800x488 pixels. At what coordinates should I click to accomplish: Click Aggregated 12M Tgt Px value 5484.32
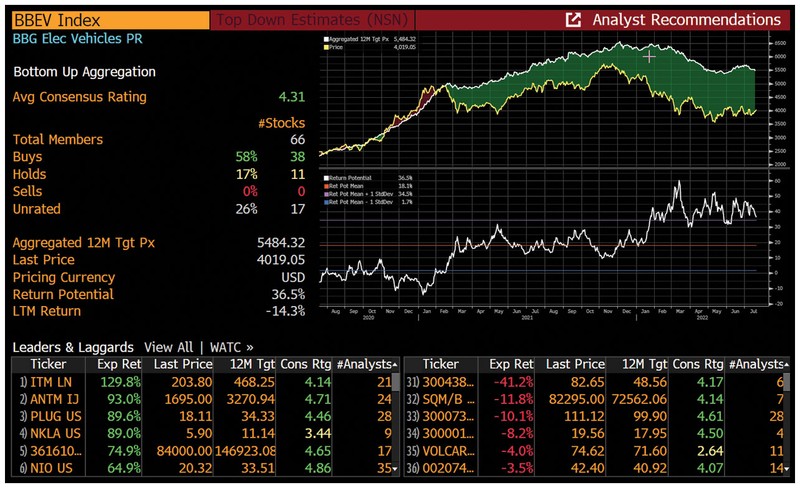[281, 243]
